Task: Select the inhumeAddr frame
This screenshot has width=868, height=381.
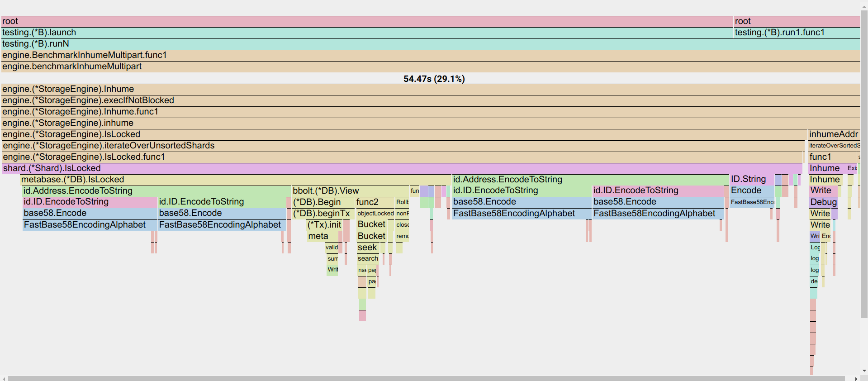Action: point(834,134)
